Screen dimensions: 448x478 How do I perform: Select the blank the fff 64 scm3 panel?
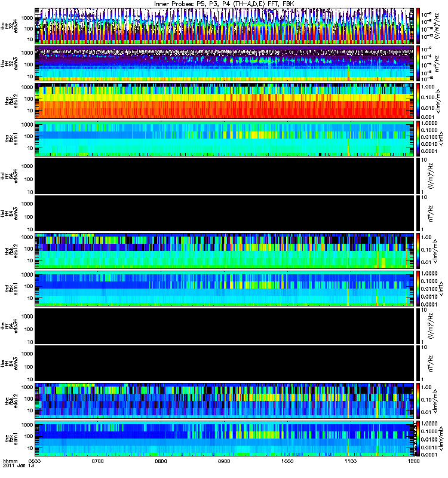point(225,363)
